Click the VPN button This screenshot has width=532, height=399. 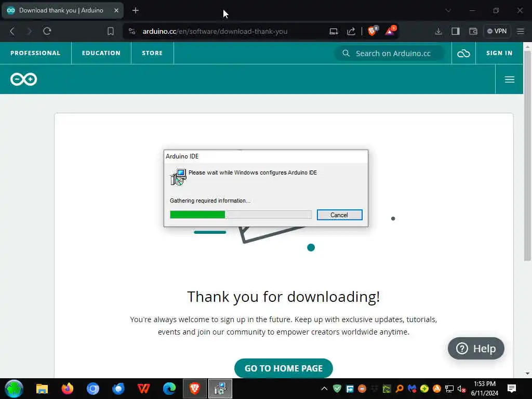click(x=497, y=31)
